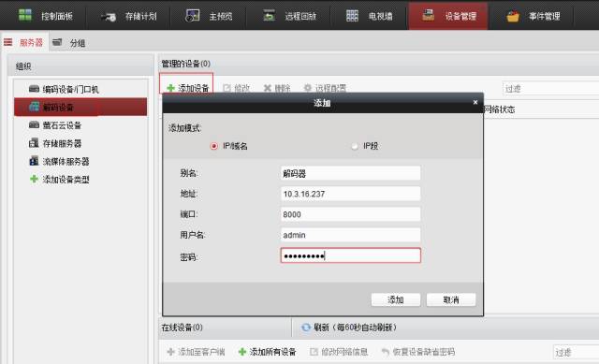Open the 控制面板 control panel icon
599x364 pixels.
coord(25,15)
